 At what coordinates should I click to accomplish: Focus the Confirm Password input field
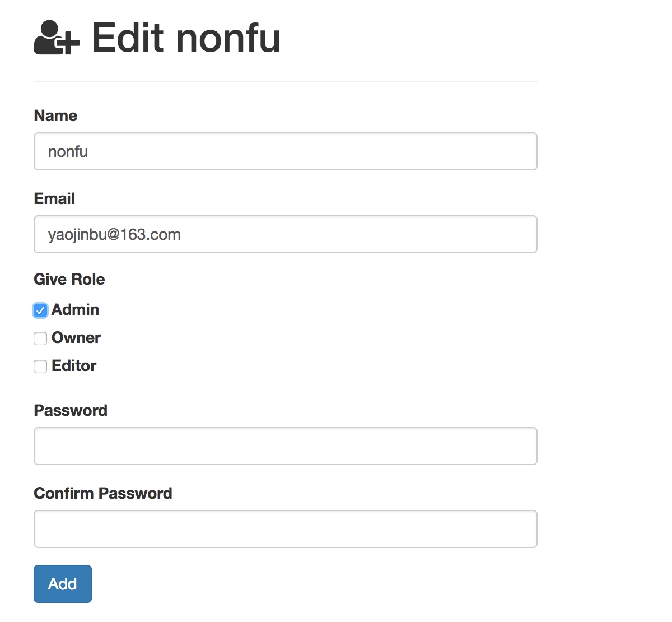coord(286,529)
